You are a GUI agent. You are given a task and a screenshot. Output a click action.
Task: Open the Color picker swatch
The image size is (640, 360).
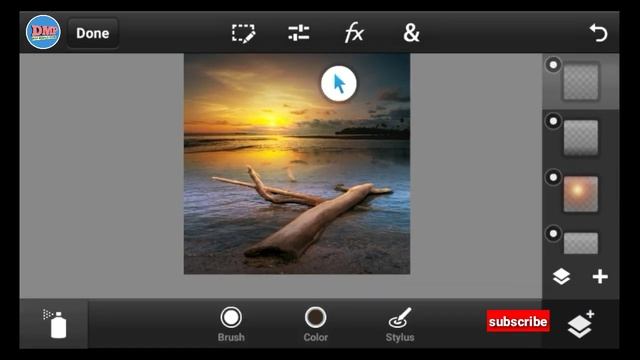pos(316,324)
